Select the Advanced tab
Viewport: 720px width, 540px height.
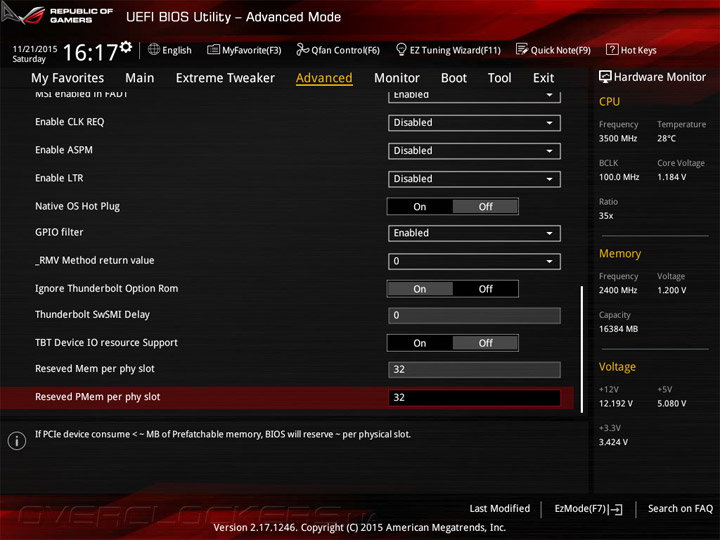[x=324, y=78]
